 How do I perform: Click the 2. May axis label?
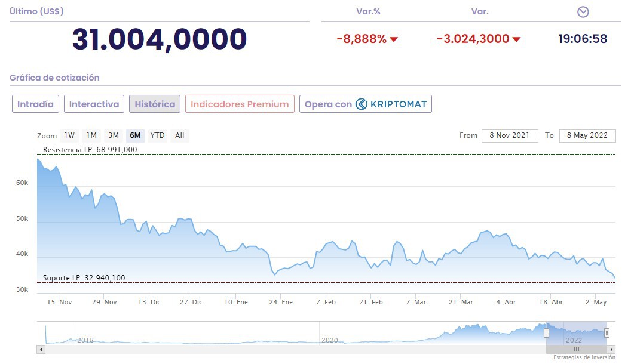coord(596,302)
